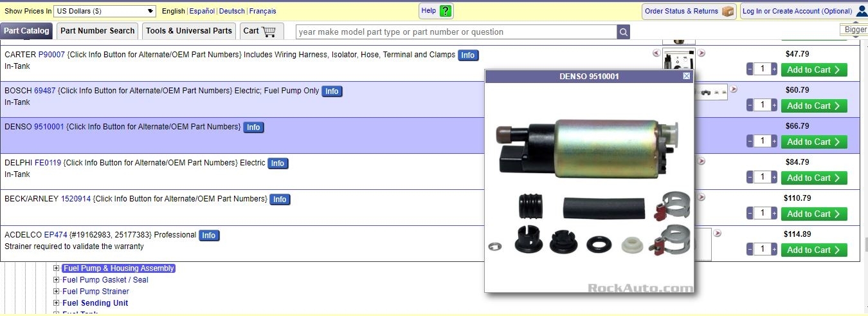The image size is (868, 316).
Task: Click the page vertical scrollbar thumb
Action: 865,245
